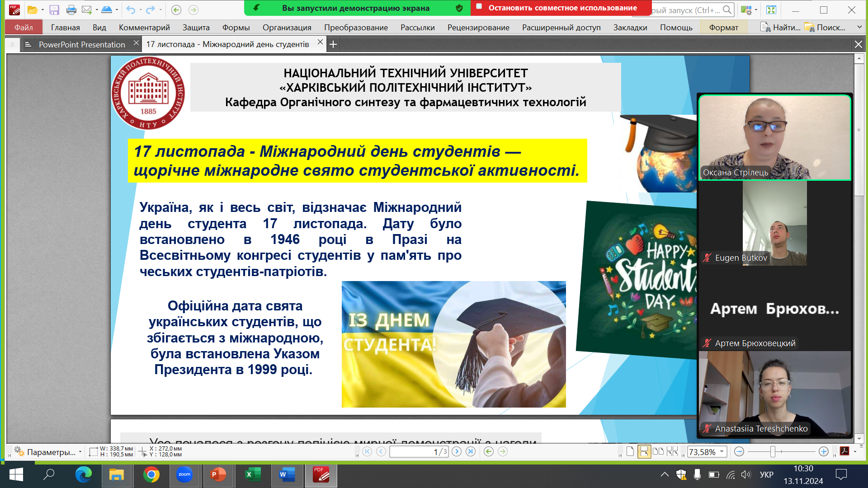Click the Save document icon
Viewport: 868px width, 488px height.
click(54, 9)
